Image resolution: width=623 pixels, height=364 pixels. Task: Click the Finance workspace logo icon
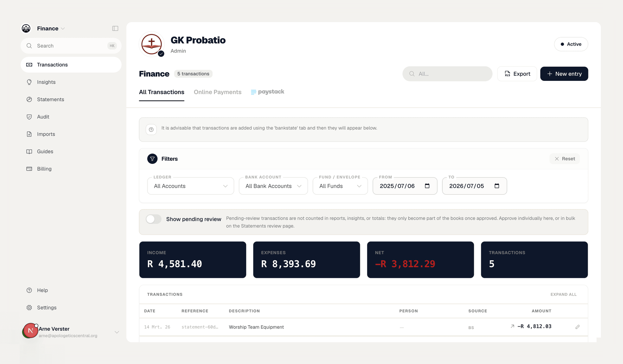point(26,28)
